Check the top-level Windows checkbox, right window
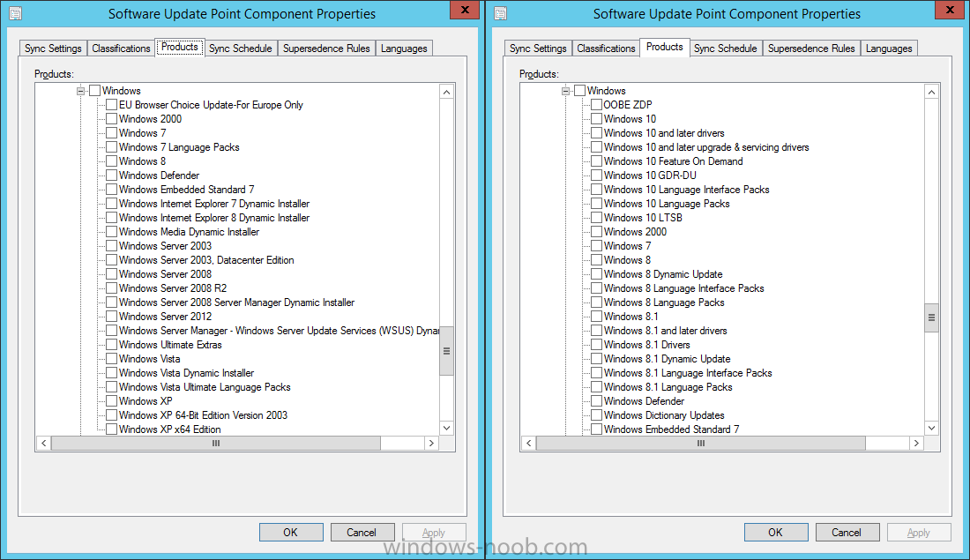This screenshot has width=970, height=560. point(579,91)
